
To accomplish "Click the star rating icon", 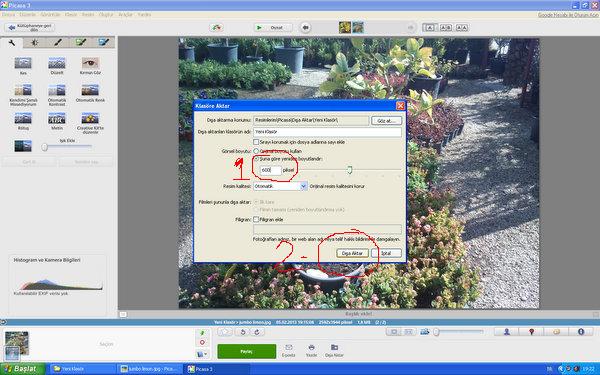I will (225, 332).
